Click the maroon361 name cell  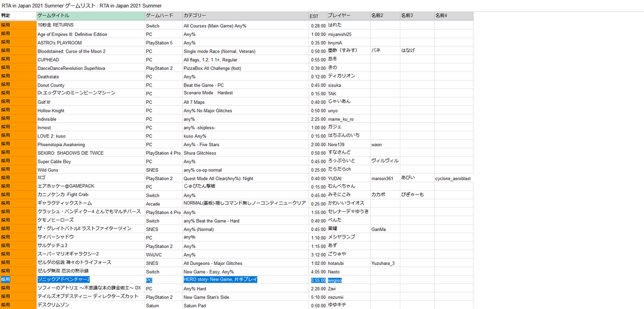(384, 178)
